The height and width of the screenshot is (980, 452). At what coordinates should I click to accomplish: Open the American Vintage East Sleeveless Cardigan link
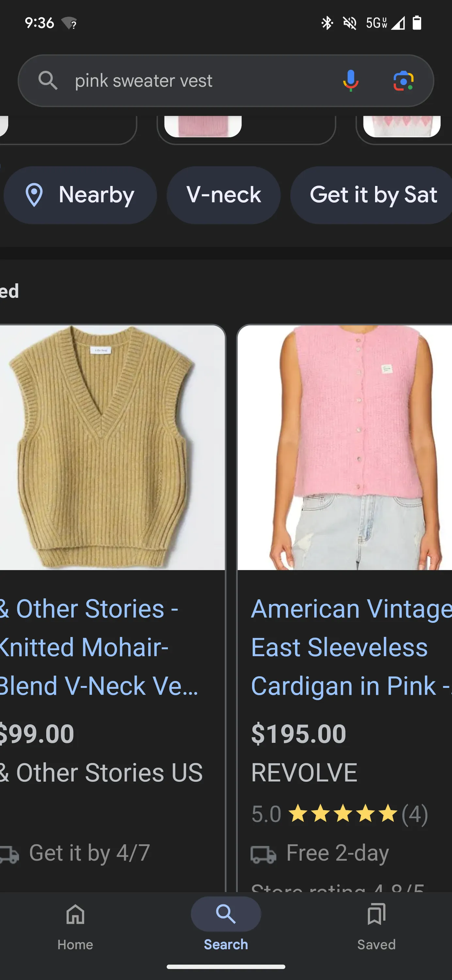[351, 647]
